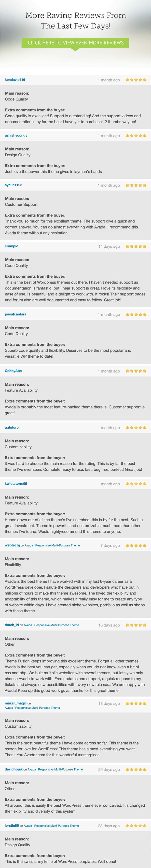
Task: Click mazar_magic reviewer name
Action: [x=15, y=703]
